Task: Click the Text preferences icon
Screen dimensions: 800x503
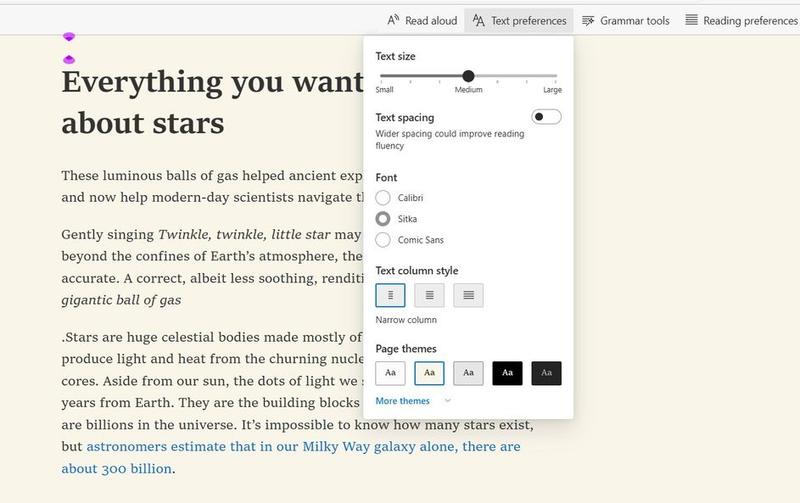Action: (x=479, y=20)
